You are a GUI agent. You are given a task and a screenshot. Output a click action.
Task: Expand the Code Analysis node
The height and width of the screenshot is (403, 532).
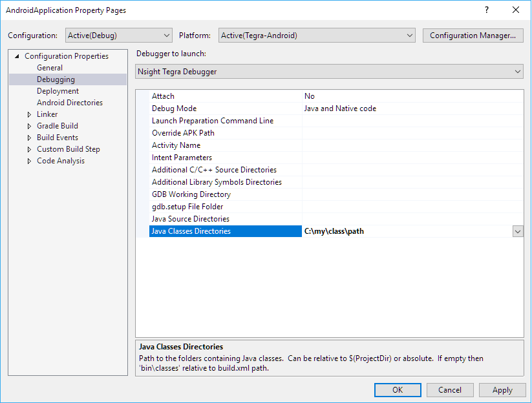[x=29, y=161]
